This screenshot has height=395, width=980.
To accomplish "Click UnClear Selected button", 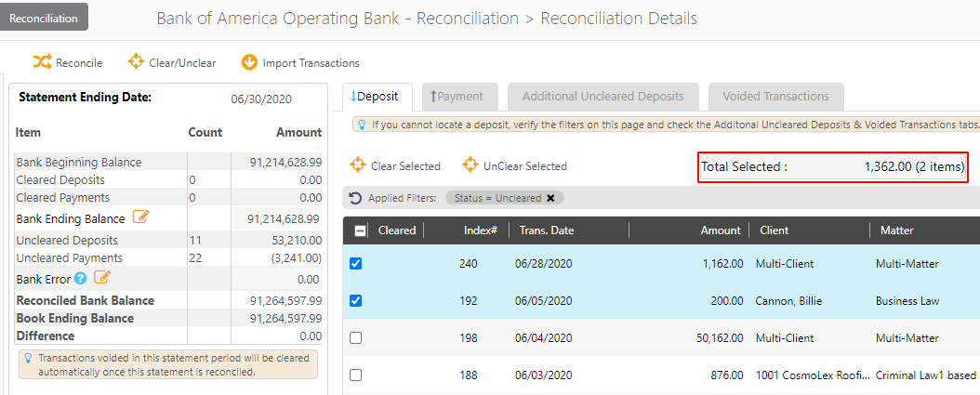I will click(x=514, y=166).
